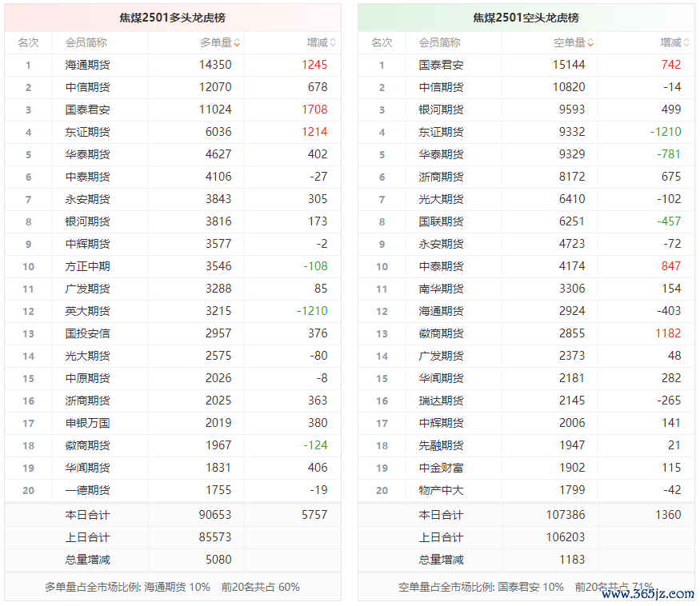Click 多单量占全市场比例 footer text
Image resolution: width=700 pixels, height=606 pixels.
[x=172, y=587]
